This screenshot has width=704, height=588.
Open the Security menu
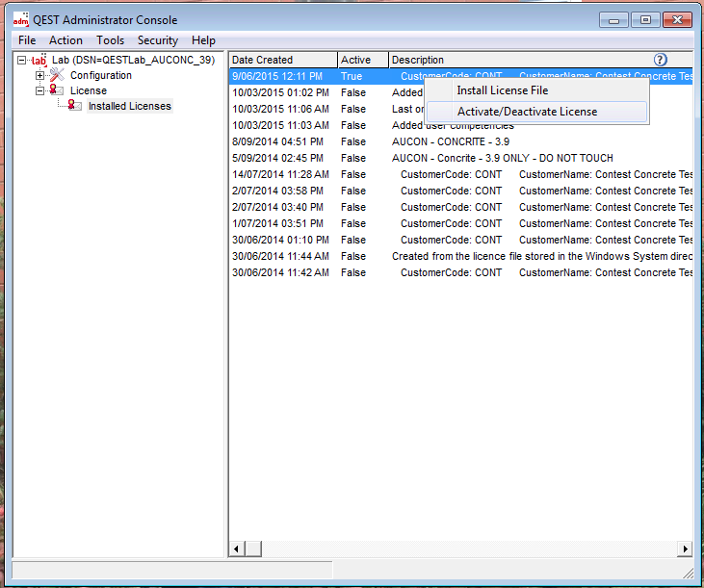[x=157, y=40]
